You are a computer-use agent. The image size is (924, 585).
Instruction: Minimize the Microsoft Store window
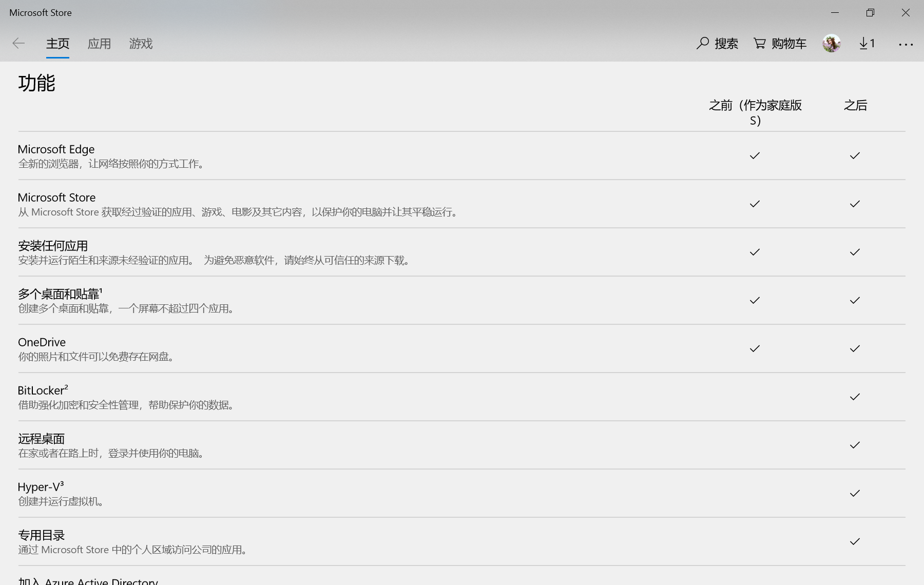(835, 12)
